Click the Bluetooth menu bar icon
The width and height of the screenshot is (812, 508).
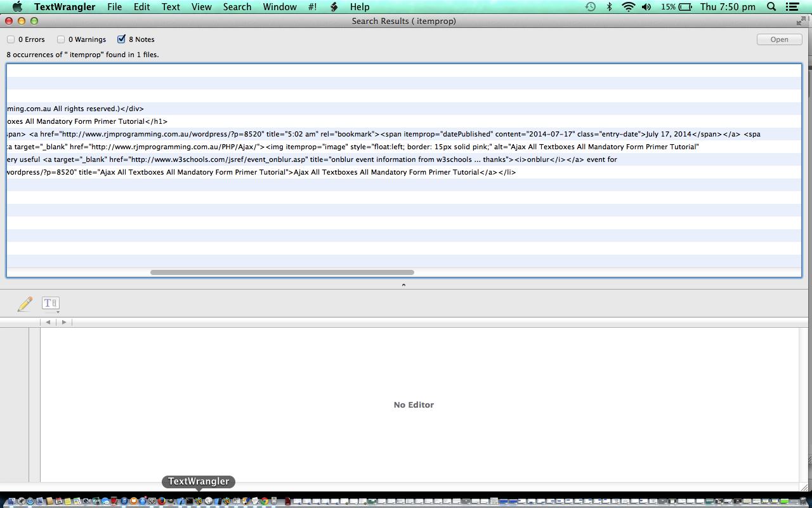coord(610,7)
